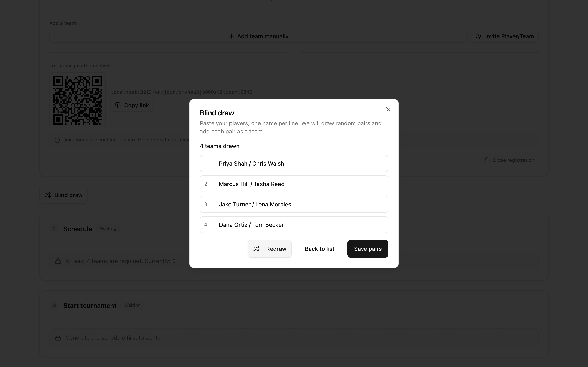Click the lock icon in Start tournament section
The width and height of the screenshot is (588, 367).
click(58, 338)
